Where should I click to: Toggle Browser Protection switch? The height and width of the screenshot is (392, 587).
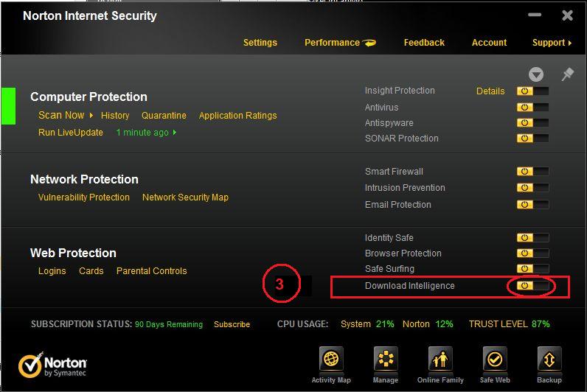pos(532,253)
